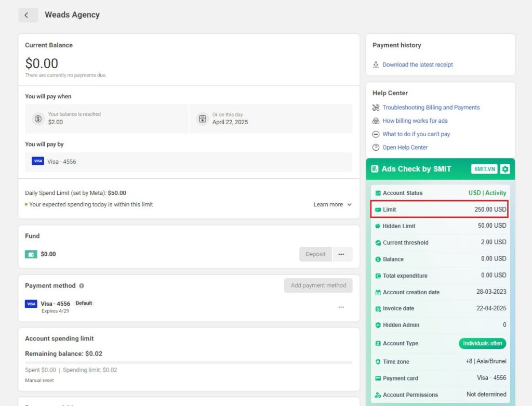
Task: Click the Not determined permissions value
Action: [486, 395]
